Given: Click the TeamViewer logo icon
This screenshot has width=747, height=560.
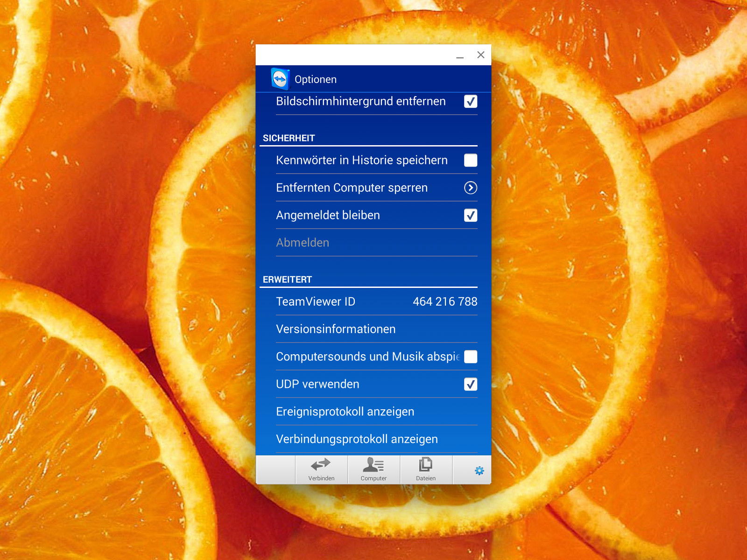Looking at the screenshot, I should [x=280, y=79].
